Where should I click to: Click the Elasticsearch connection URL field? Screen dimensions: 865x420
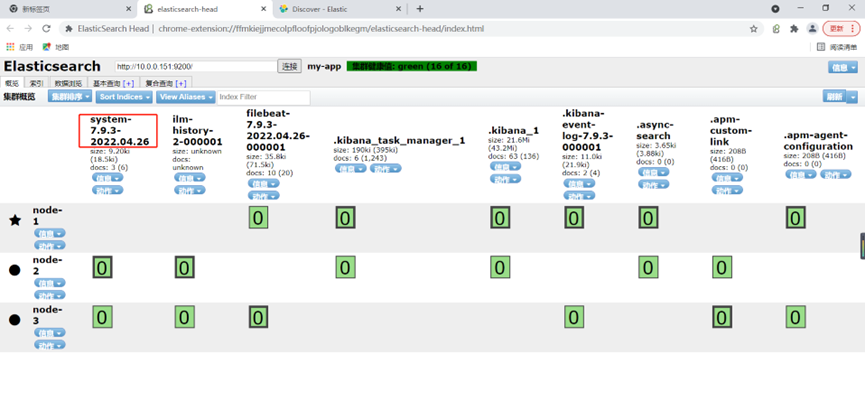click(x=196, y=66)
